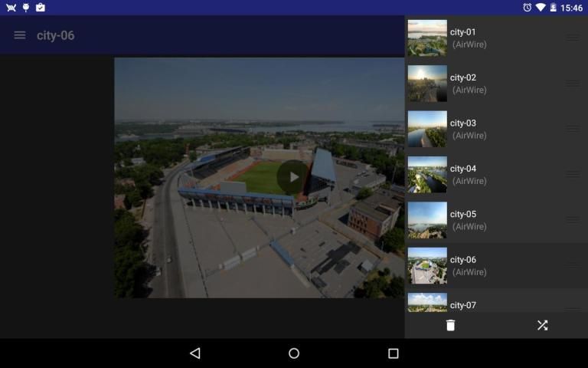Choose the city-05 playlist entry
The width and height of the screenshot is (588, 368).
475,220
